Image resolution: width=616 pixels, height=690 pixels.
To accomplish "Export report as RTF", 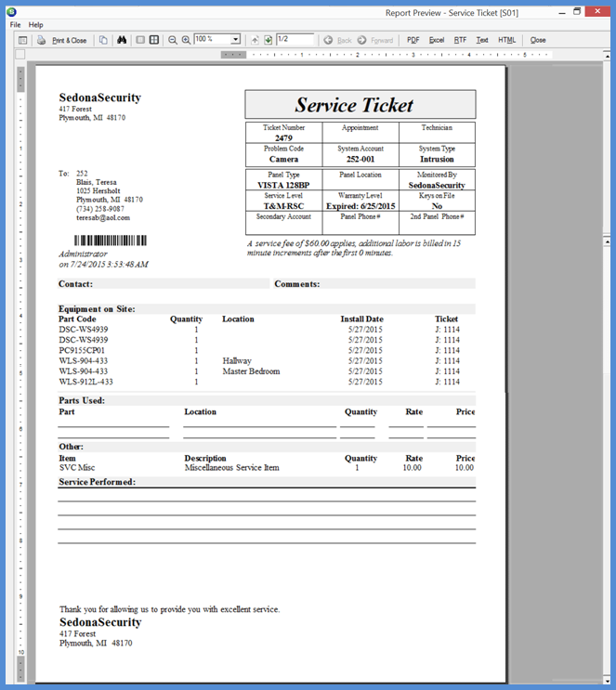I will [460, 40].
